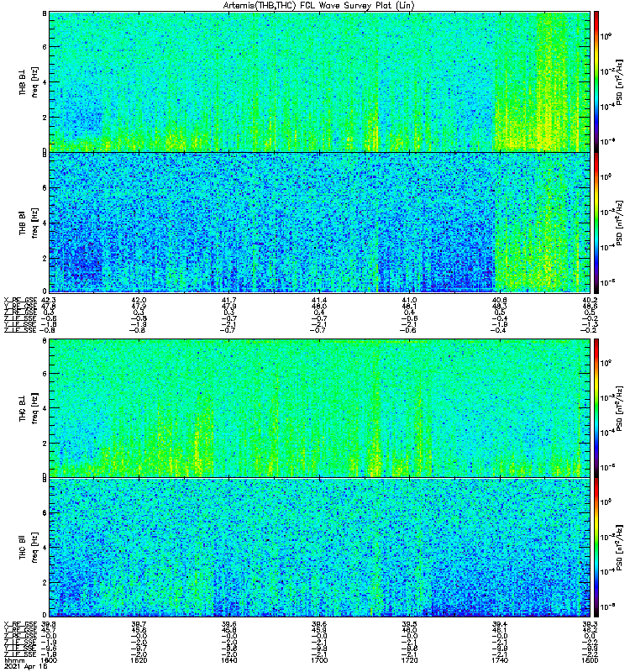Screen dimensions: 630x672
Task: Click the 1800 time label at the right end
Action: tap(591, 660)
